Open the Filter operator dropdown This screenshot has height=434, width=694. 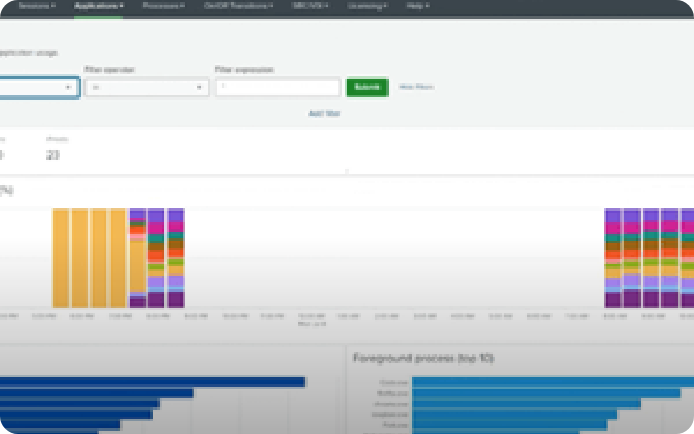coord(147,88)
